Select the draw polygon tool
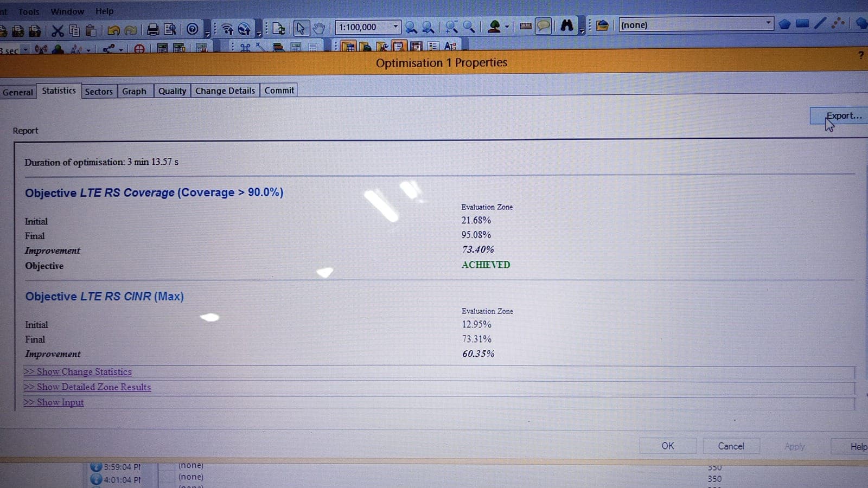The width and height of the screenshot is (868, 488). coord(784,24)
